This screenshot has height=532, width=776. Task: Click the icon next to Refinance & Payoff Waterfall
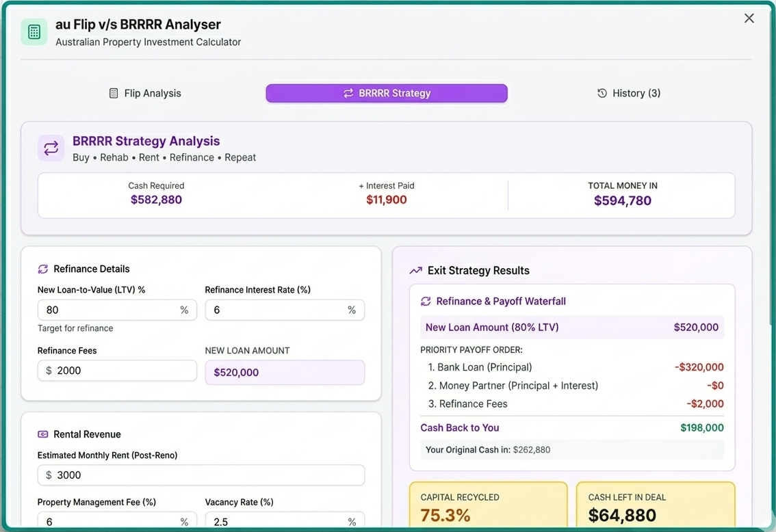click(426, 302)
